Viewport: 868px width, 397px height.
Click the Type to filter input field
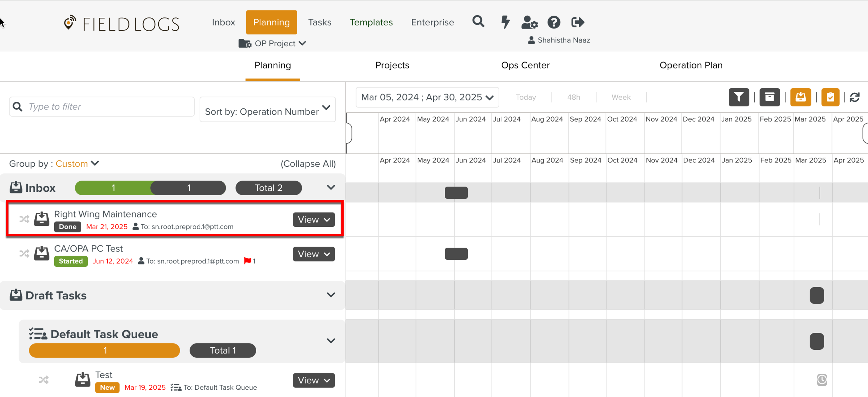[108, 107]
